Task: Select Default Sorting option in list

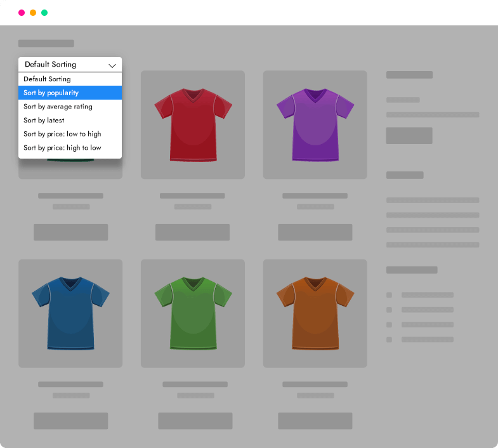Action: coord(70,79)
